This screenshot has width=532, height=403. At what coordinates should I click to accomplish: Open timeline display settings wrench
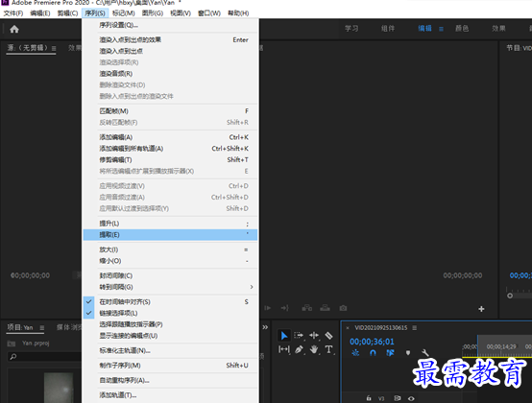pyautogui.click(x=425, y=353)
